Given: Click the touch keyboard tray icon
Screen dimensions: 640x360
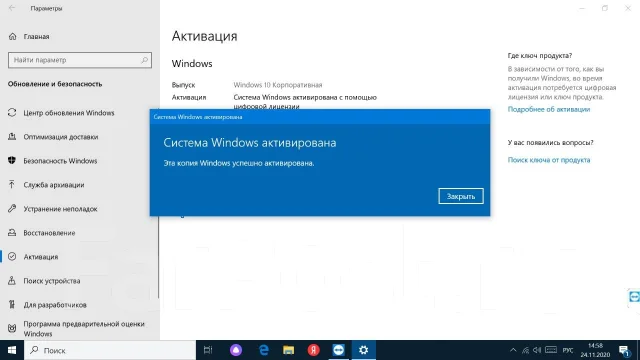Looking at the screenshot, I should (551, 350).
